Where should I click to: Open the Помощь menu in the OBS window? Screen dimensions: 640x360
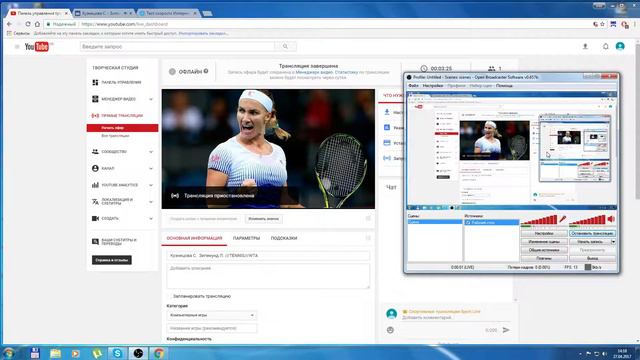[504, 86]
